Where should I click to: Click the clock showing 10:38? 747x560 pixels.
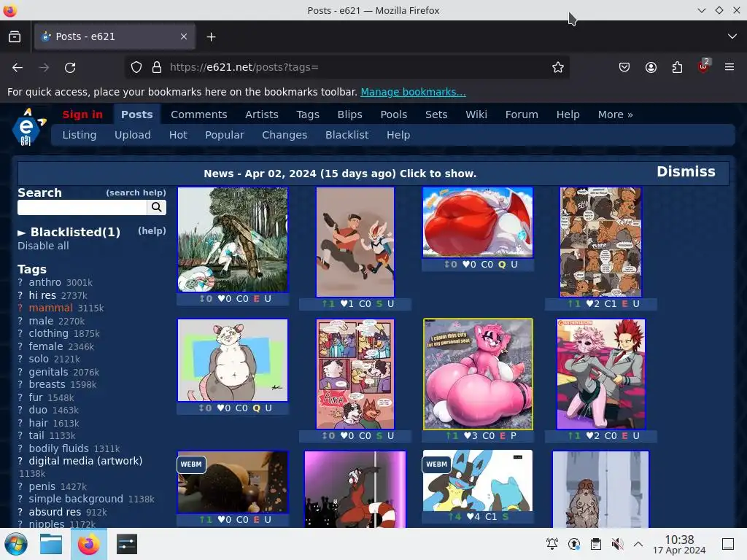(679, 540)
